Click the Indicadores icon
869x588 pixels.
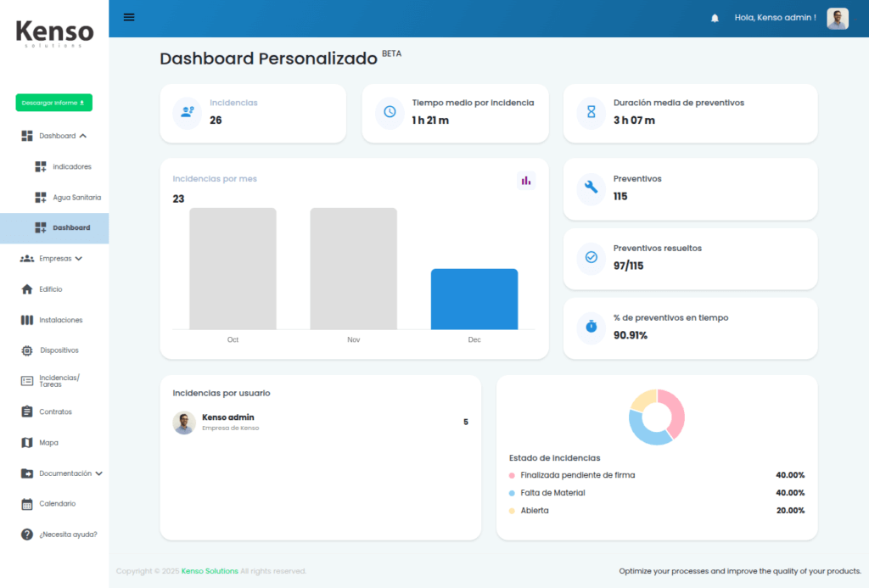[x=41, y=166]
